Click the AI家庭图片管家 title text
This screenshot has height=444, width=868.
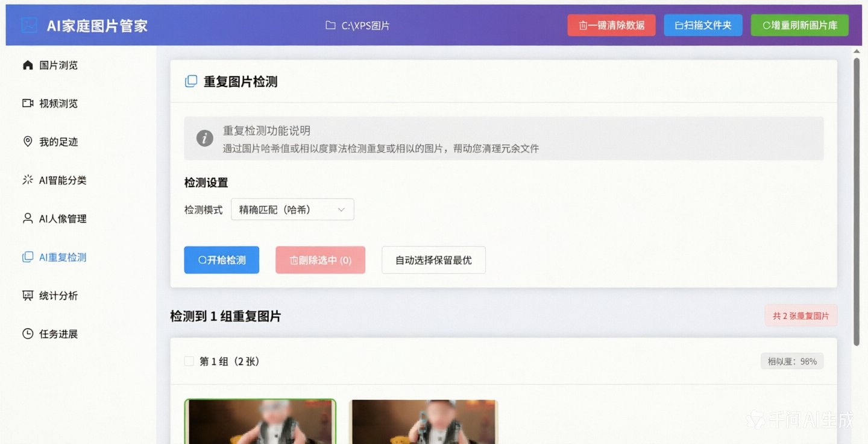coord(97,25)
